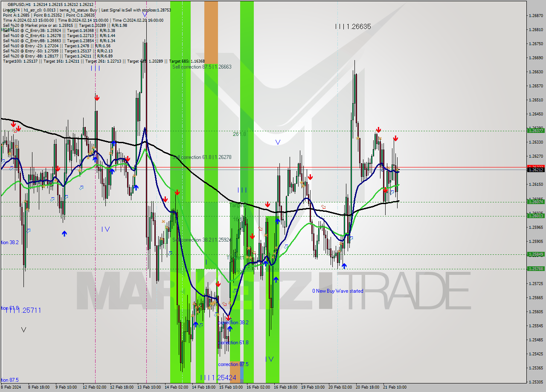The height and width of the screenshot is (392, 546).
Task: Click the blue 'correction 87.5' label
Action: click(233, 364)
